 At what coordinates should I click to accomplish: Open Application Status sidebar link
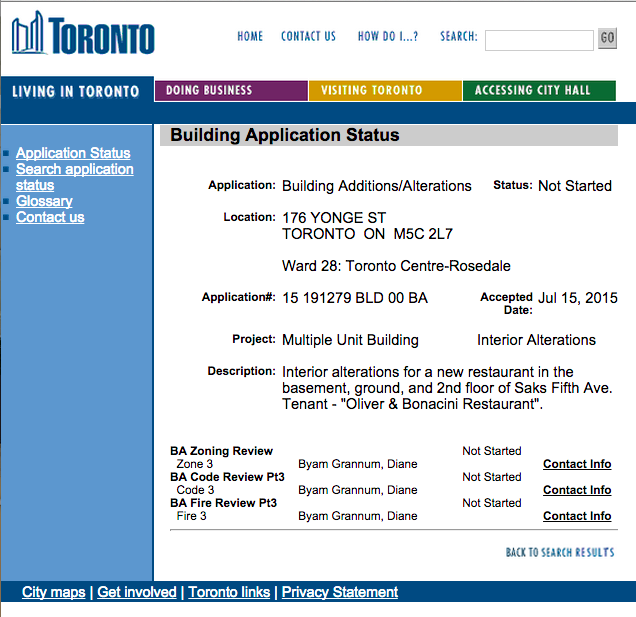coord(73,153)
